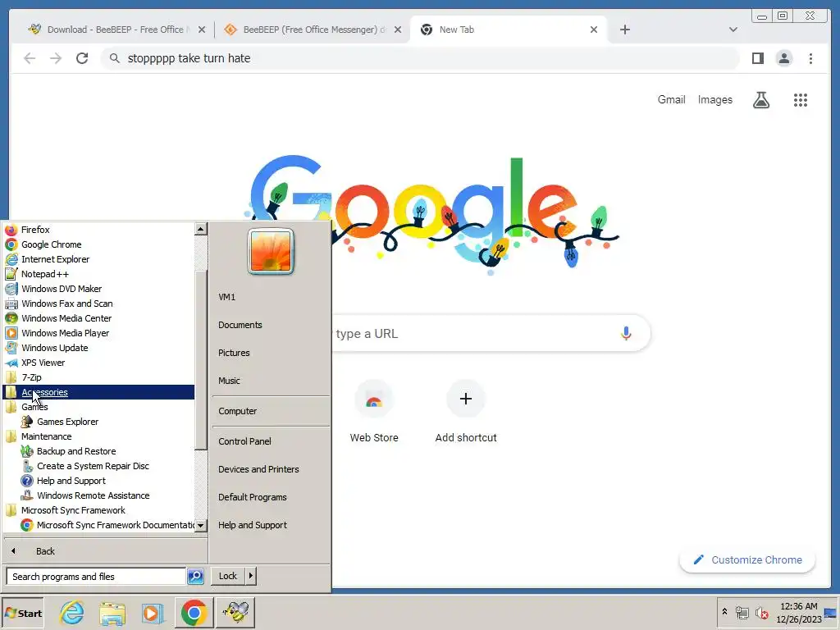Collapse the Maintenance folder
Screen dimensions: 840x630
(46, 436)
